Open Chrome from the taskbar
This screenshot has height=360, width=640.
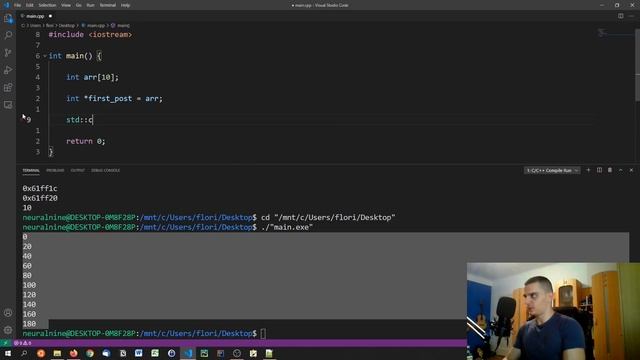pos(90,353)
